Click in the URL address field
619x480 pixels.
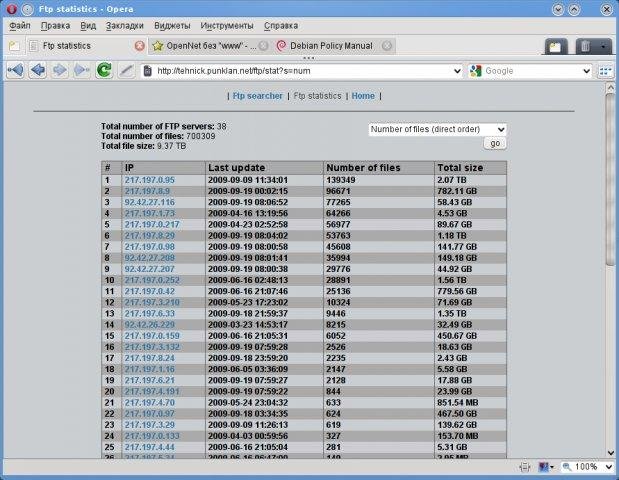pyautogui.click(x=302, y=71)
